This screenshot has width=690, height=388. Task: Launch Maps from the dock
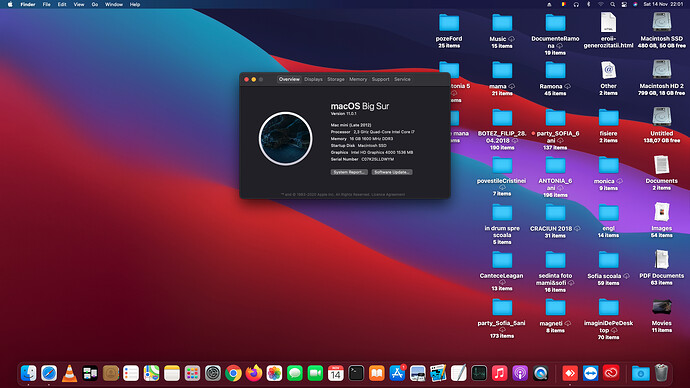tap(151, 373)
